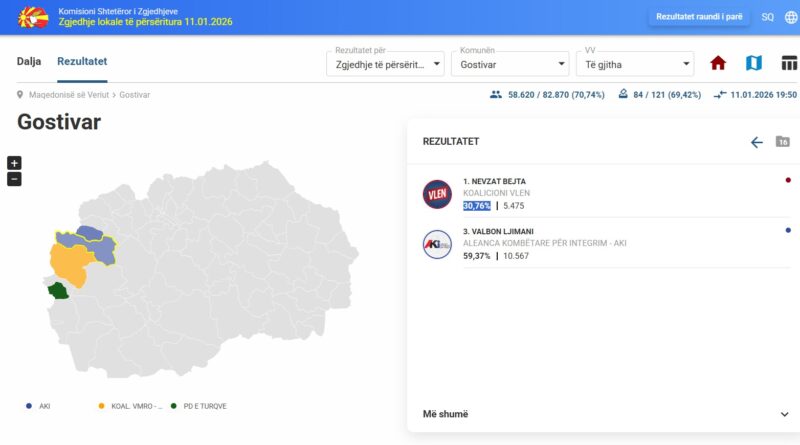Click the red home icon
Viewport: 800px width, 445px height.
(717, 63)
